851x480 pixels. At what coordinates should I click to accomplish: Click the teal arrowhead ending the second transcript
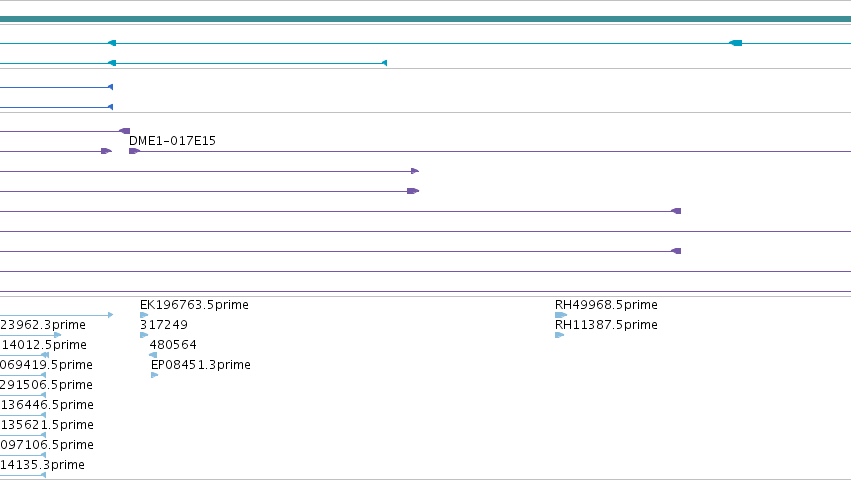click(384, 64)
